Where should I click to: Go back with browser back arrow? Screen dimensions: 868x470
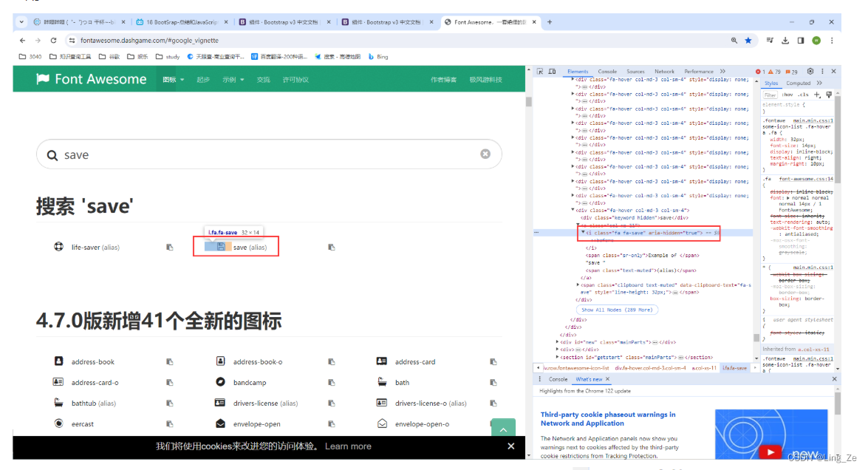(22, 41)
